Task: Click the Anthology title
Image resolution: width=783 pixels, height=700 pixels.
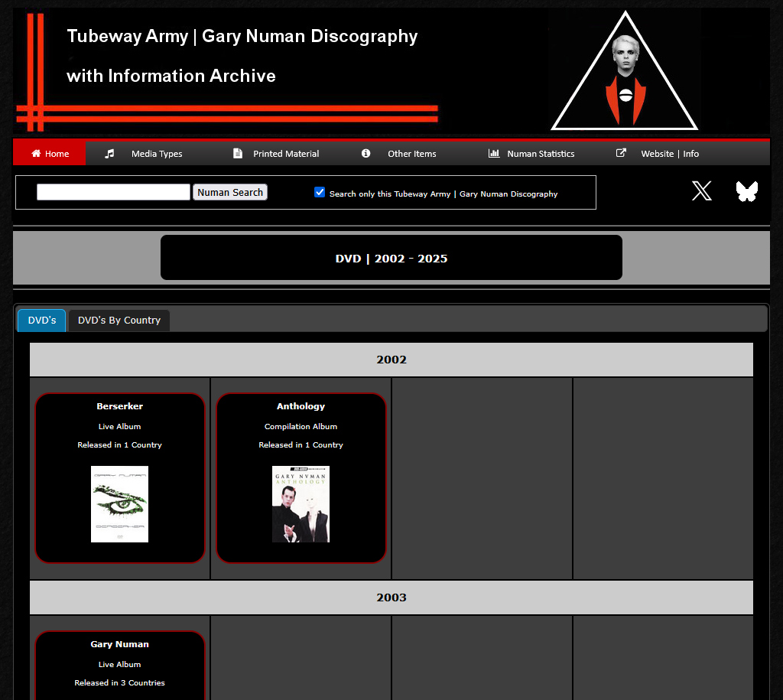Action: [x=301, y=406]
